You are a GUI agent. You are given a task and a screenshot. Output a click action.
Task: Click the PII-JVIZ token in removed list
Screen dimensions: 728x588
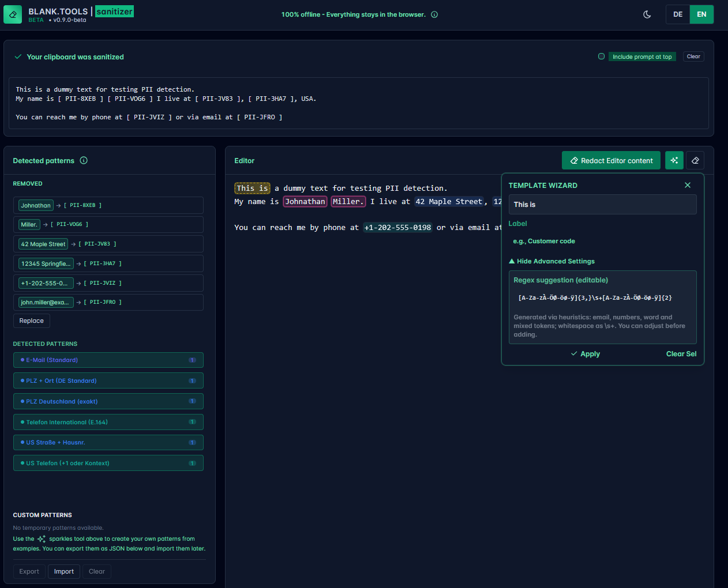103,283
